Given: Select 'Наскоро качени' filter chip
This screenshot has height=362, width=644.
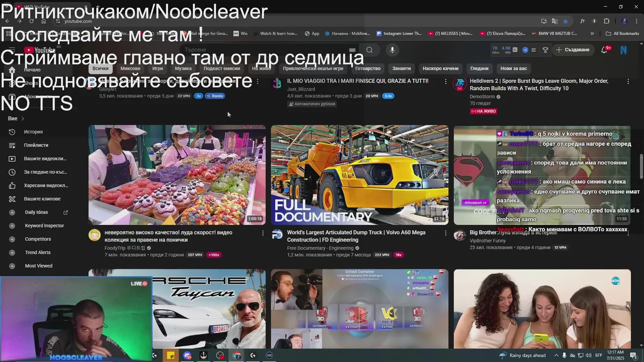Looking at the screenshot, I should (x=441, y=68).
